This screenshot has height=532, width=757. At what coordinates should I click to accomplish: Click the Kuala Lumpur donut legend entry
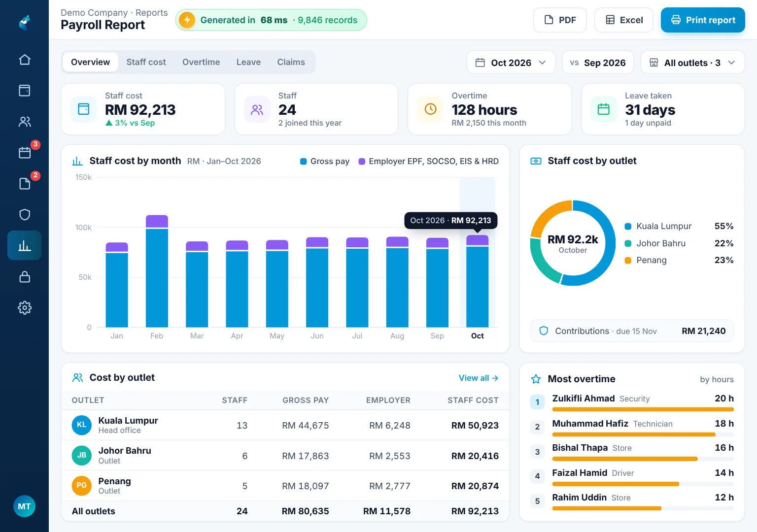pyautogui.click(x=679, y=226)
